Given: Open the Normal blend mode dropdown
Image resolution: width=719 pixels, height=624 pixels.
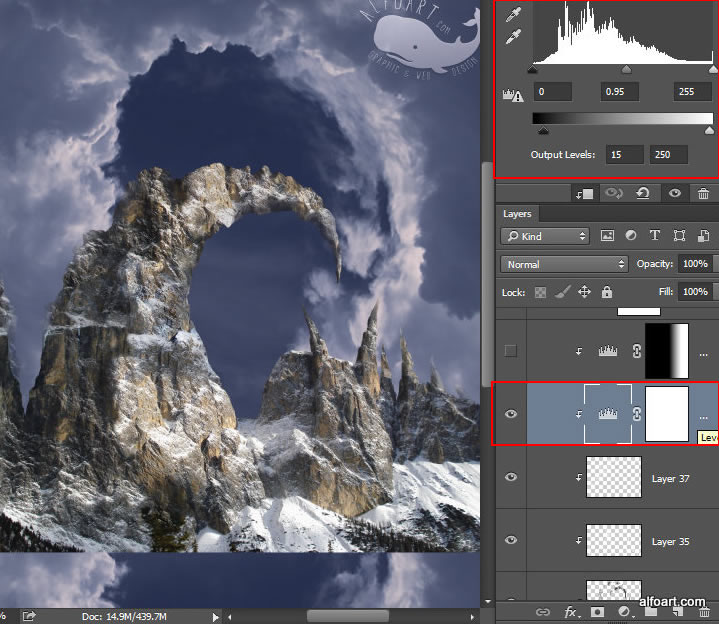Looking at the screenshot, I should pyautogui.click(x=564, y=264).
